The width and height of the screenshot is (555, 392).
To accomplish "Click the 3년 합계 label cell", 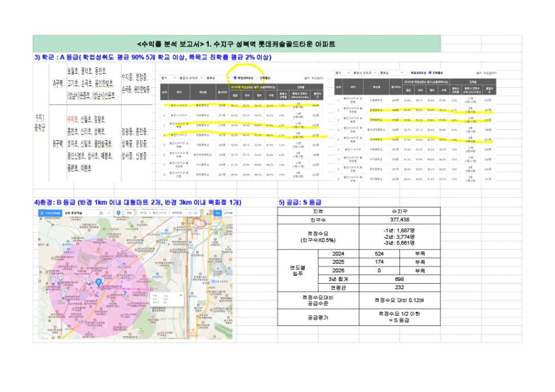I will tap(338, 279).
